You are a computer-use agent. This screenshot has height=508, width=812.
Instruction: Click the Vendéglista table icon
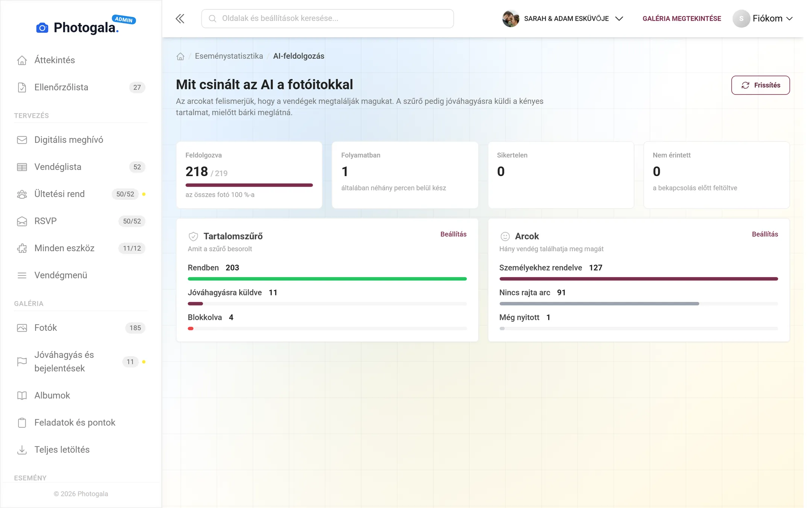point(22,167)
